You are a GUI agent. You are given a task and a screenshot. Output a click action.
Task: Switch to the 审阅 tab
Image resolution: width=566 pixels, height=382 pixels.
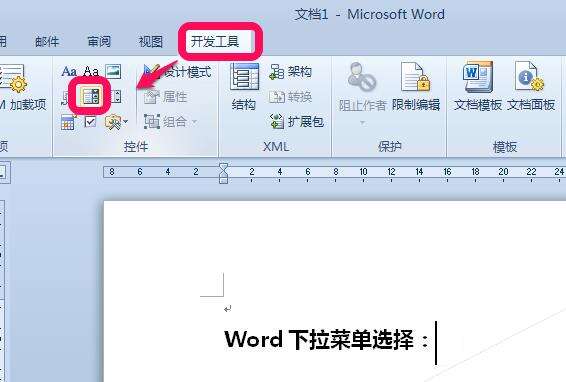[99, 41]
